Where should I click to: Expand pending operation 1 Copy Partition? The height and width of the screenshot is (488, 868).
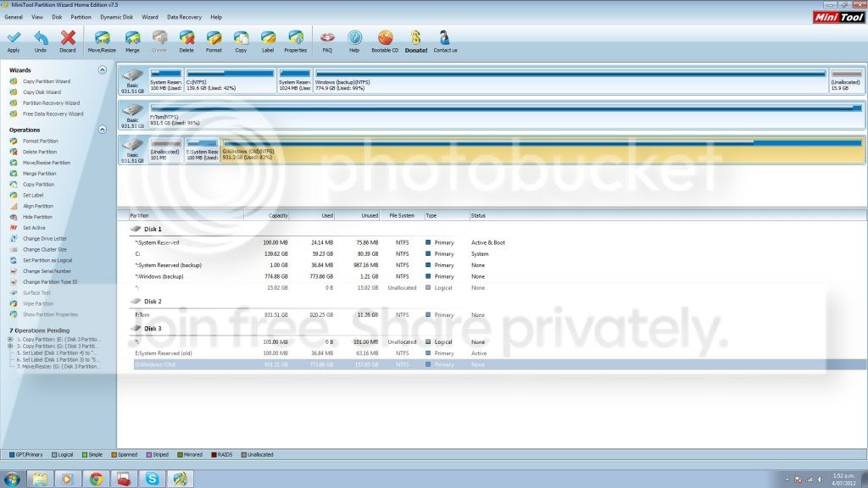10,339
